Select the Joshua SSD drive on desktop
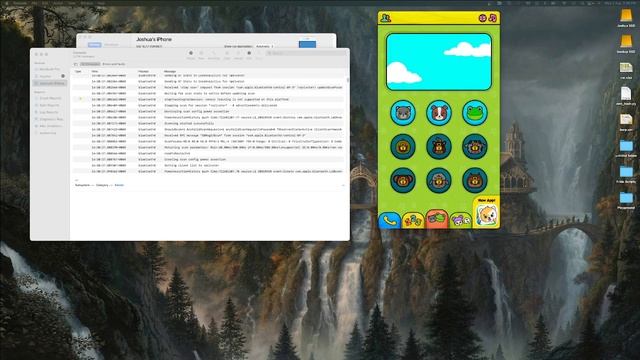Image resolution: width=640 pixels, height=360 pixels. [626, 18]
